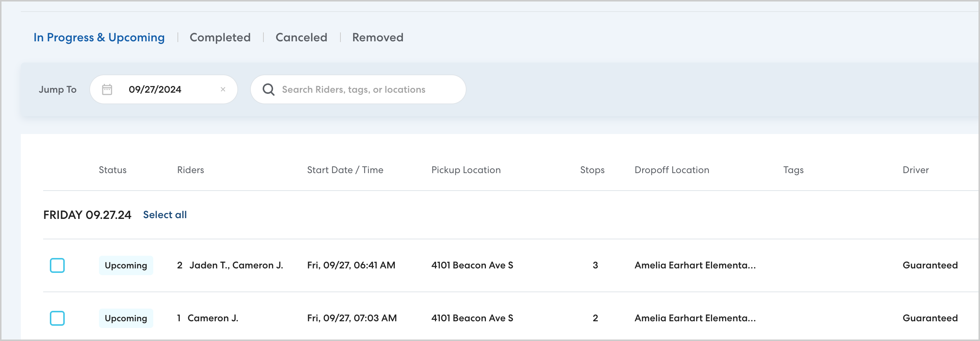Open the Jump To date picker field
980x341 pixels.
(160, 89)
